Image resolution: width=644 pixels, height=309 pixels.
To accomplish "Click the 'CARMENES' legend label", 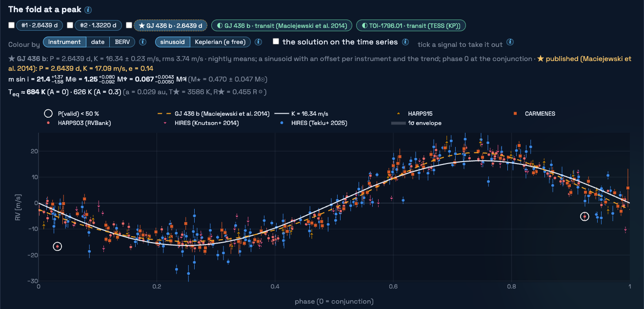I will tap(540, 114).
